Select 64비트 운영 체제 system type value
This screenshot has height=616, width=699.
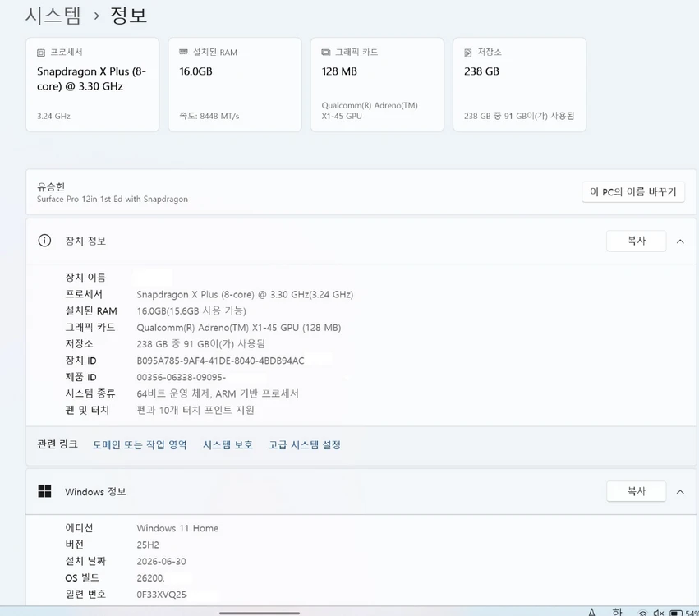pos(218,393)
